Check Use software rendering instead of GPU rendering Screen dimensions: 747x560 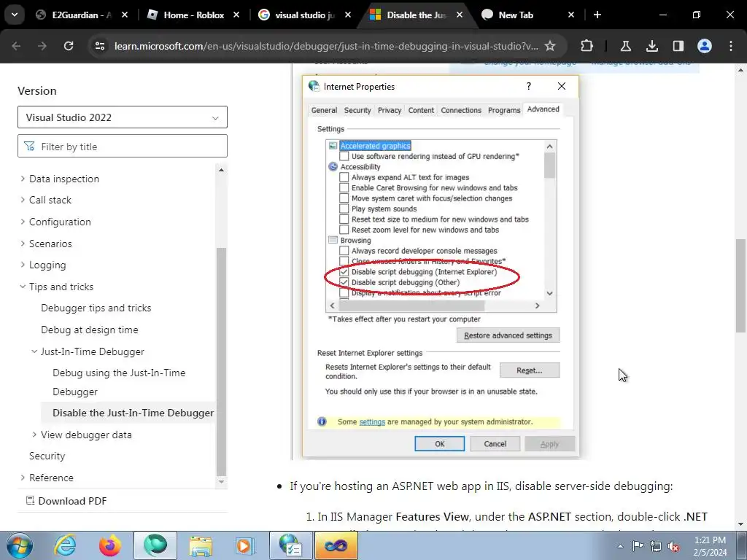click(x=344, y=156)
